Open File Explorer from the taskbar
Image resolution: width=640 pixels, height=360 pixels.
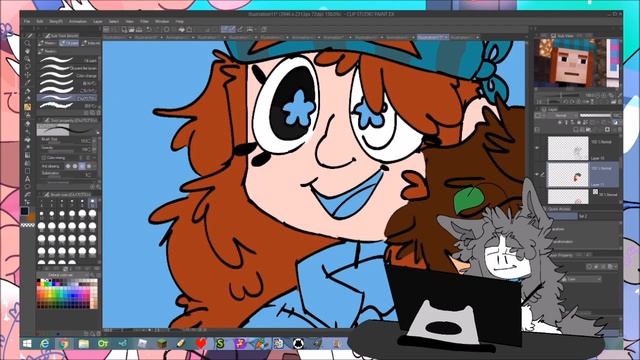point(84,344)
